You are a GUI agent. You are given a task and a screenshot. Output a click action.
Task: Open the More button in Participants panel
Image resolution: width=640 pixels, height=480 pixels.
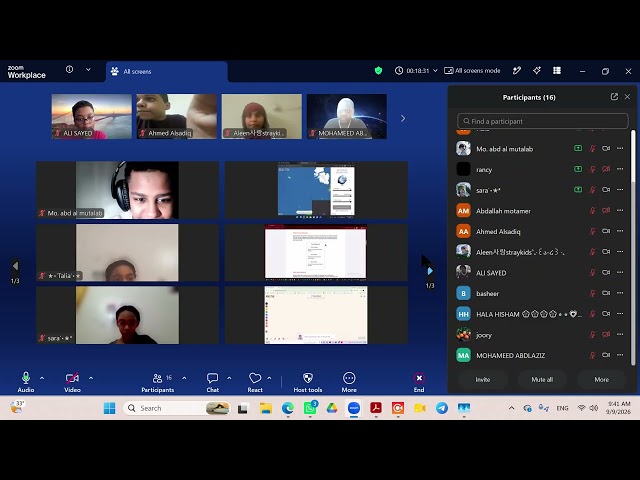point(602,380)
